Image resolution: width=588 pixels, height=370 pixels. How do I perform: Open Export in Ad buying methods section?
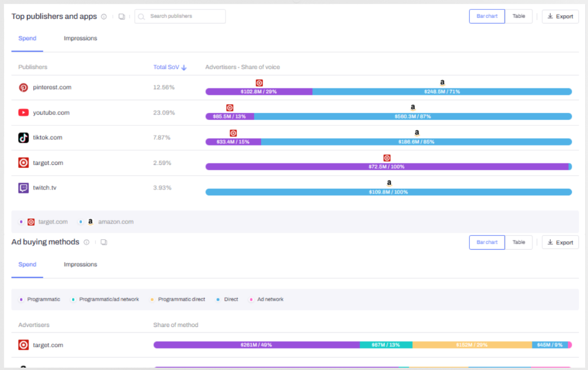560,243
